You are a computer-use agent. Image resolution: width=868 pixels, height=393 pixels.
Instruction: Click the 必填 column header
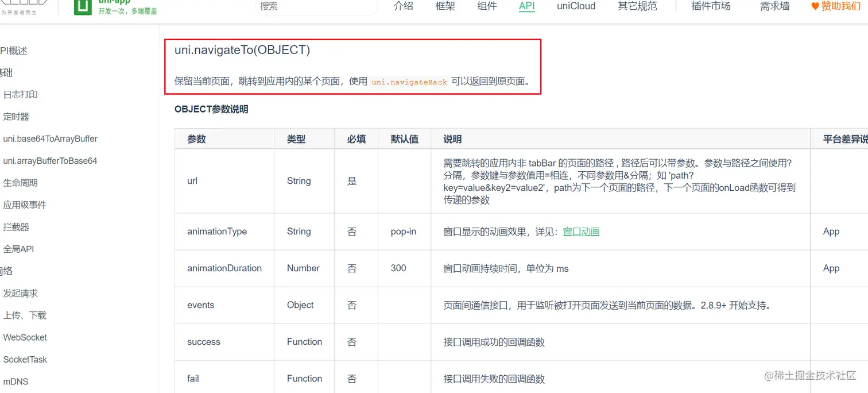(356, 139)
